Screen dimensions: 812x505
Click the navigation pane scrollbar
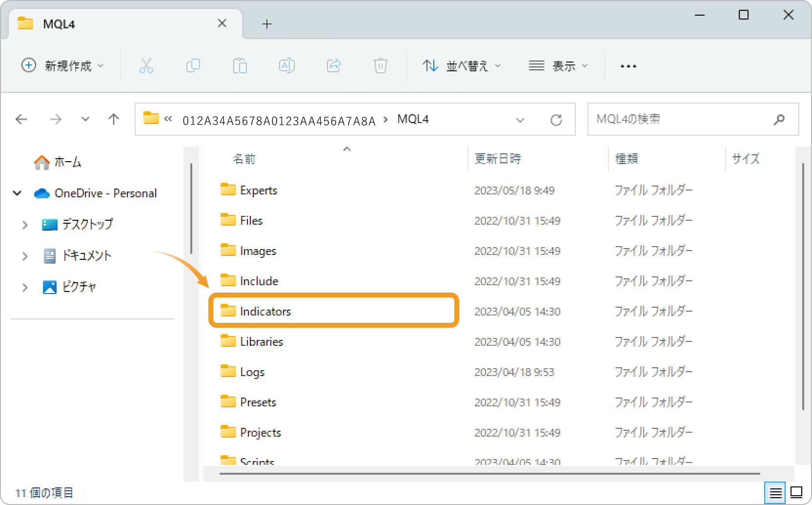click(x=191, y=209)
